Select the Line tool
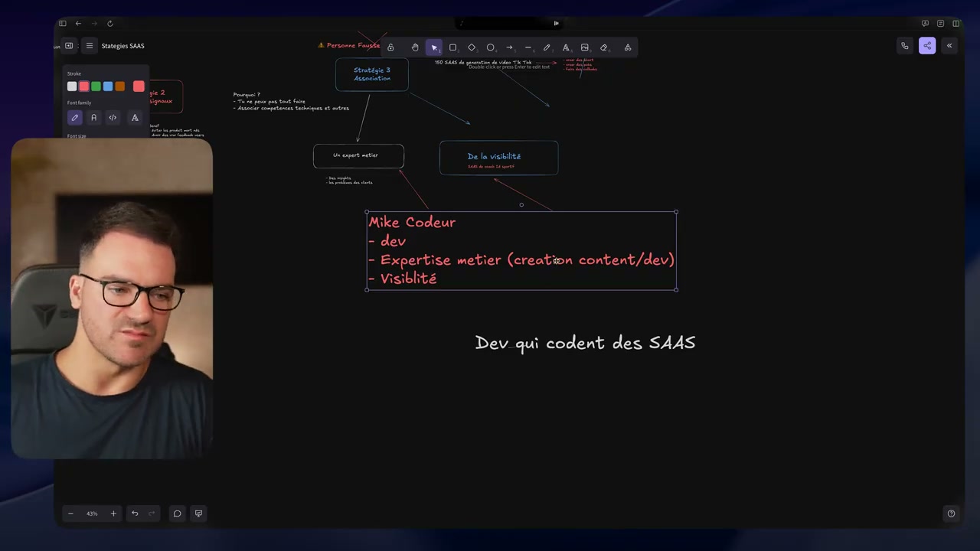Screen dimensions: 980x551 point(528,47)
